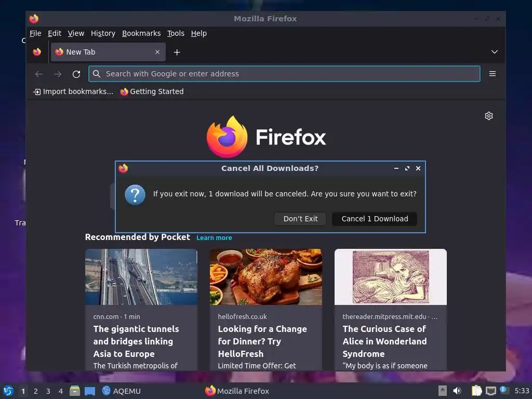Expand the list all tabs chevron
Image resolution: width=532 pixels, height=399 pixels.
[495, 52]
